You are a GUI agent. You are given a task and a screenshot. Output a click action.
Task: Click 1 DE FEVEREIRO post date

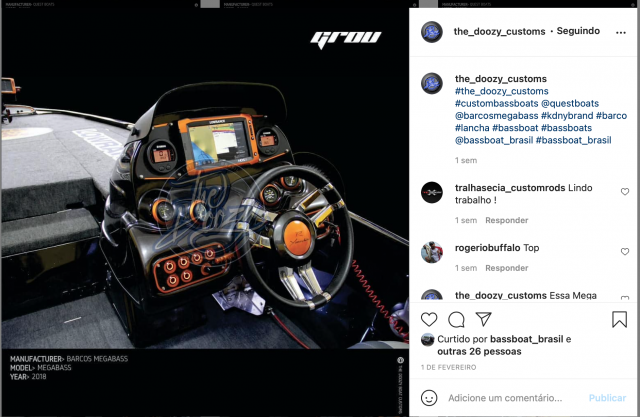click(448, 367)
